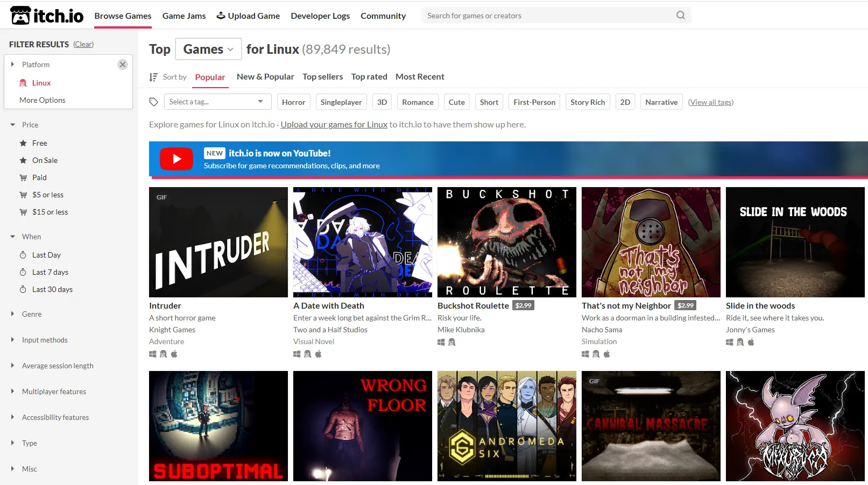Click the Horror tag button
The height and width of the screenshot is (485, 868).
pyautogui.click(x=293, y=102)
